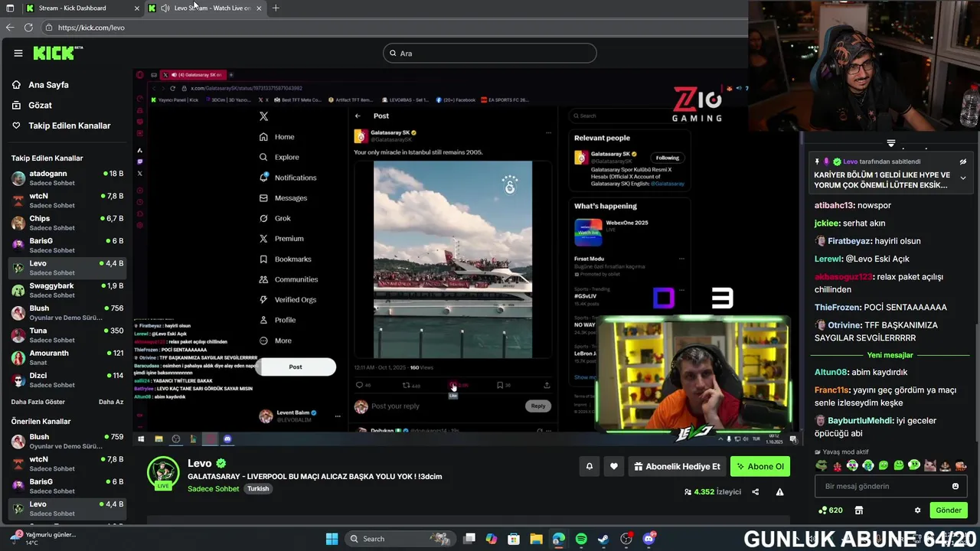Open File Explorer from taskbar
This screenshot has height=551, width=980.
[x=536, y=539]
